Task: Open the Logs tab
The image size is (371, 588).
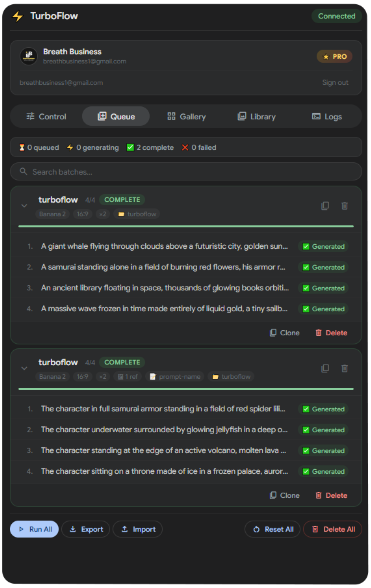Action: click(x=327, y=117)
